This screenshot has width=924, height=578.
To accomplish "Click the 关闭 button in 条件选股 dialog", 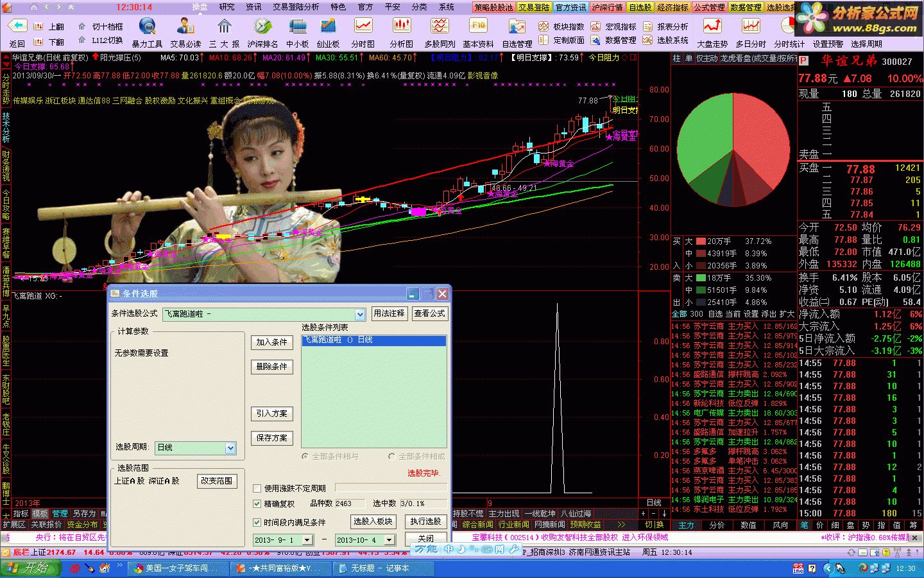I will [426, 539].
